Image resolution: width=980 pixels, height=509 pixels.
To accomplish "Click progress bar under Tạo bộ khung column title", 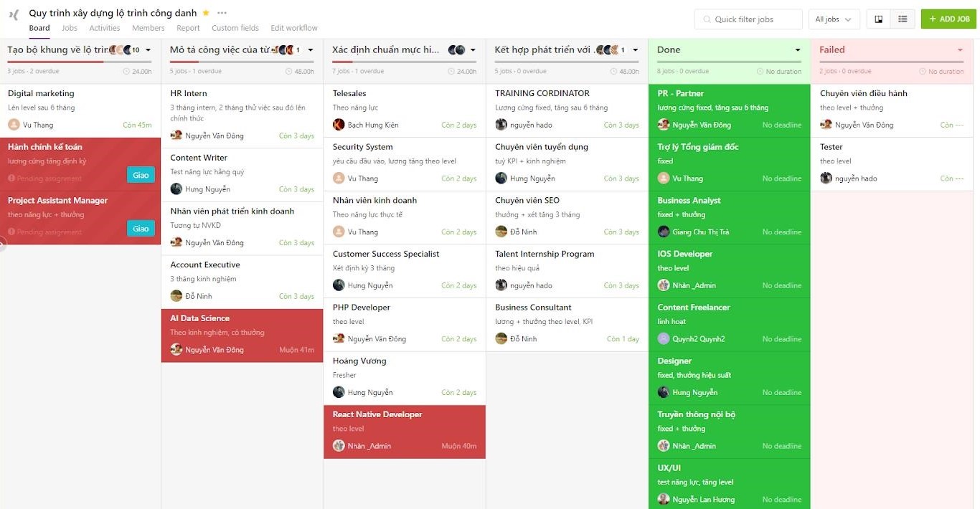I will point(80,62).
